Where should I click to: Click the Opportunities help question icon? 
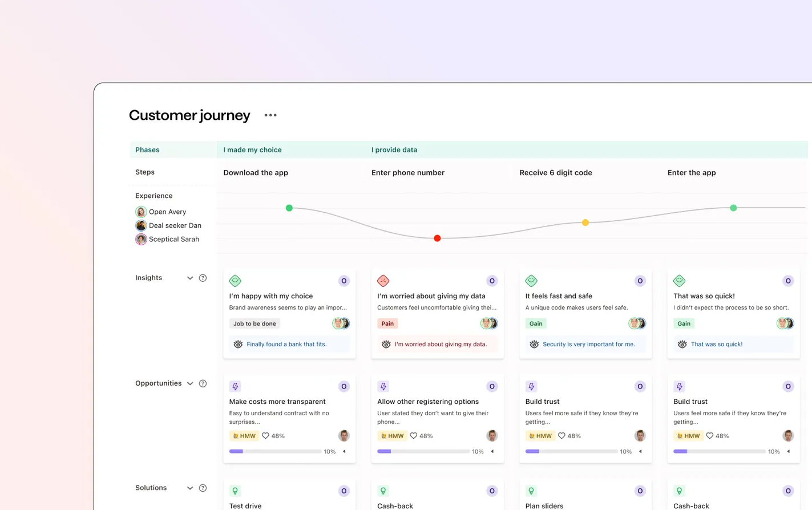(203, 383)
